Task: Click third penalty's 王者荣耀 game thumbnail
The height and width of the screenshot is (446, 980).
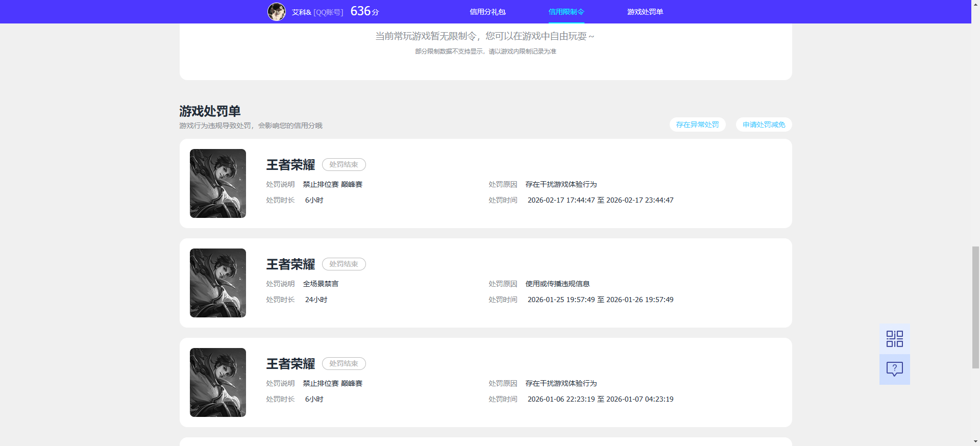Action: (218, 382)
